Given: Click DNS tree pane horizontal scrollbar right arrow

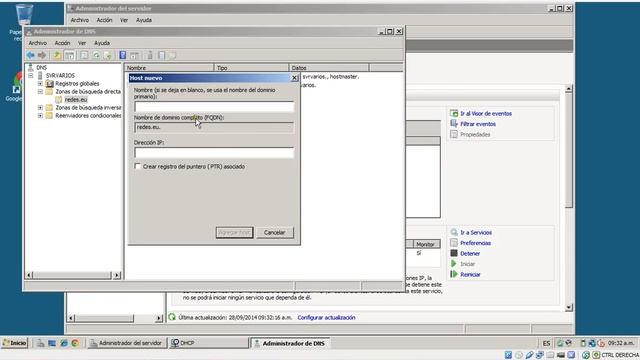Looking at the screenshot, I should pyautogui.click(x=117, y=275).
